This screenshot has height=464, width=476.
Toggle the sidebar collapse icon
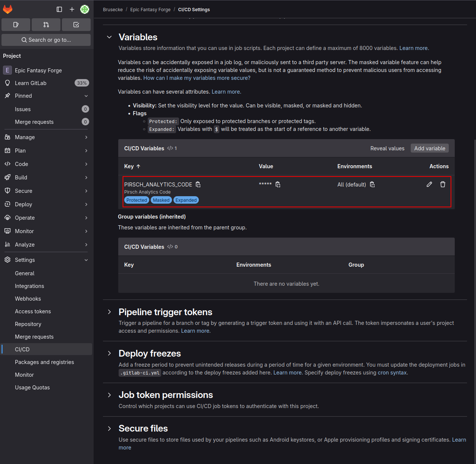[59, 9]
